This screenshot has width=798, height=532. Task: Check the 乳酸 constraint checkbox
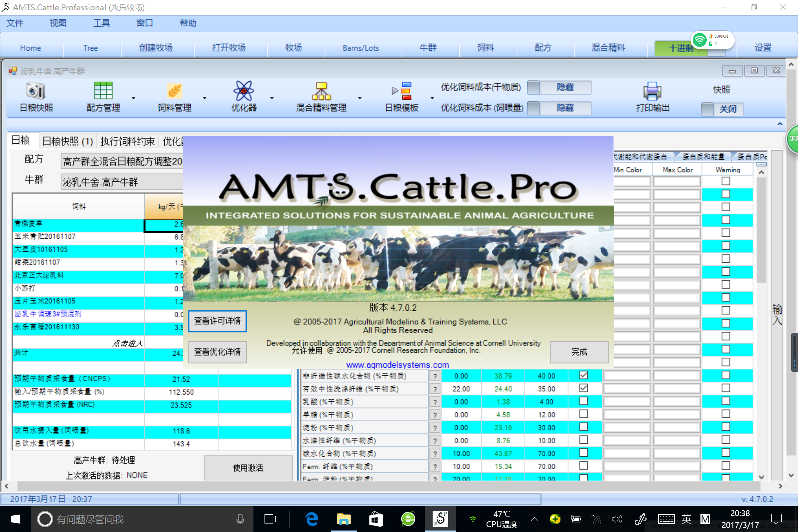(583, 401)
